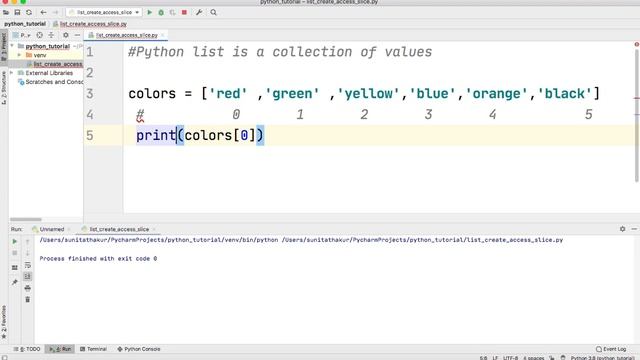This screenshot has height=360, width=640.
Task: Open Python 3.8 interpreter selector
Action: 602,358
